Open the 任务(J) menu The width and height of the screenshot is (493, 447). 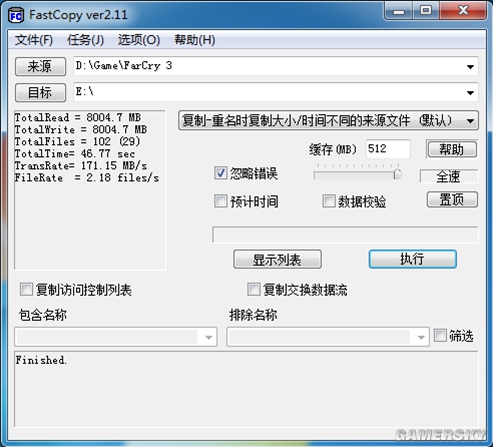pyautogui.click(x=85, y=40)
